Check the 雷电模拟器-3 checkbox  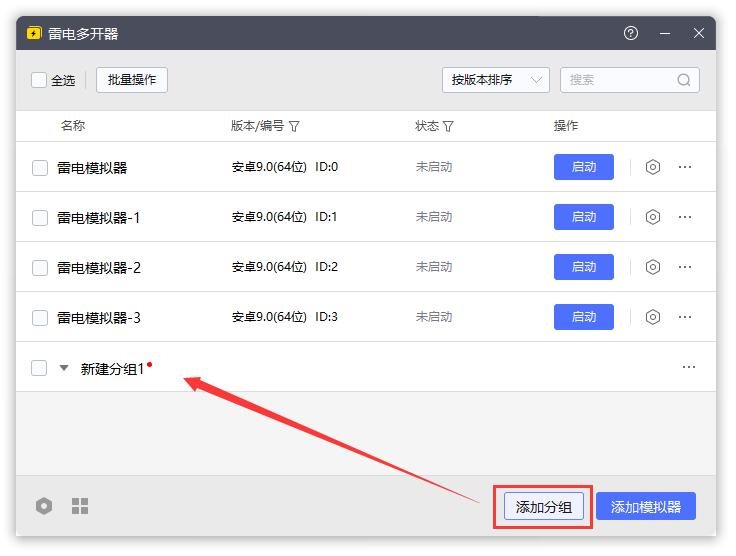coord(40,318)
